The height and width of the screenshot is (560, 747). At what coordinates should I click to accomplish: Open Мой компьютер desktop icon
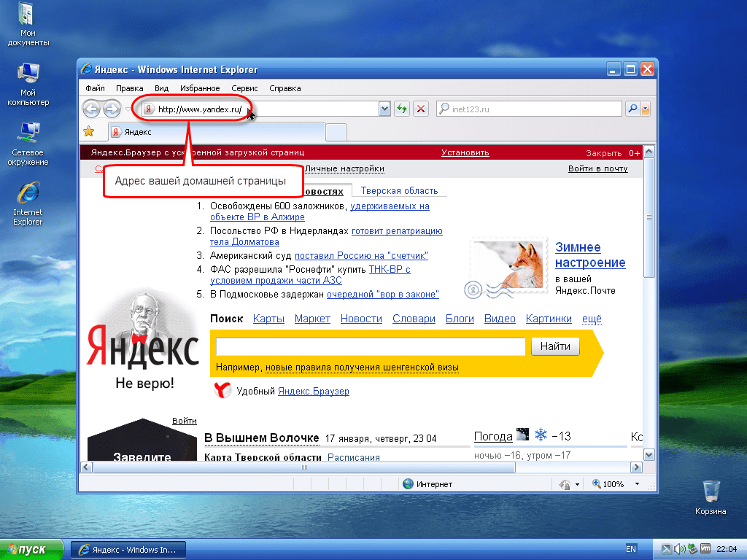coord(28,85)
